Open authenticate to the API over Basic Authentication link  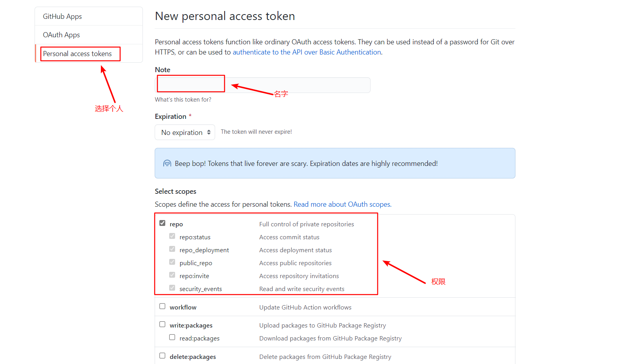[x=307, y=52]
